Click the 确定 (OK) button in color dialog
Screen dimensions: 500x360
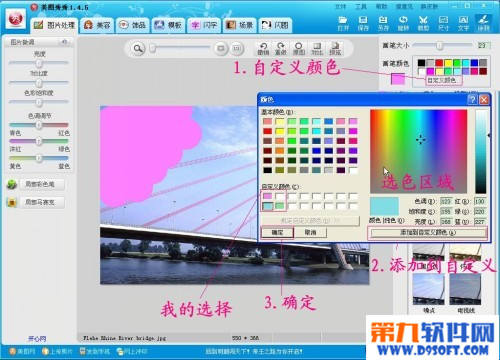click(x=277, y=232)
